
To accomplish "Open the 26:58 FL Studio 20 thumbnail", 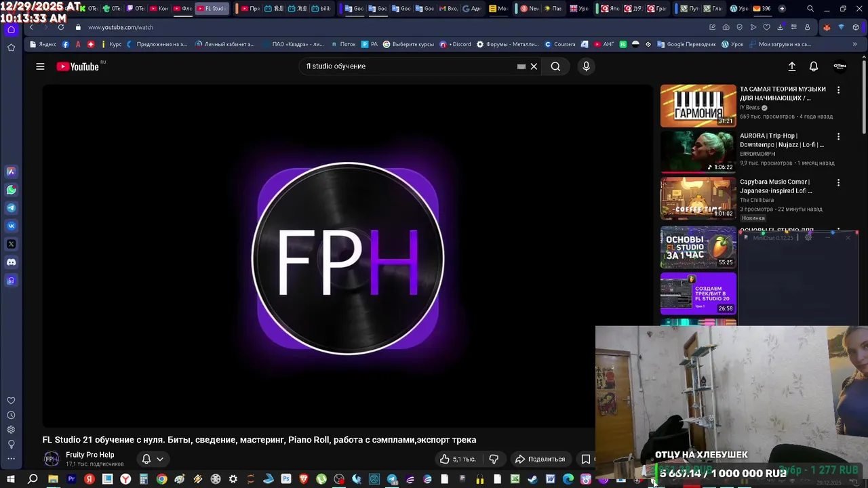I will (698, 293).
